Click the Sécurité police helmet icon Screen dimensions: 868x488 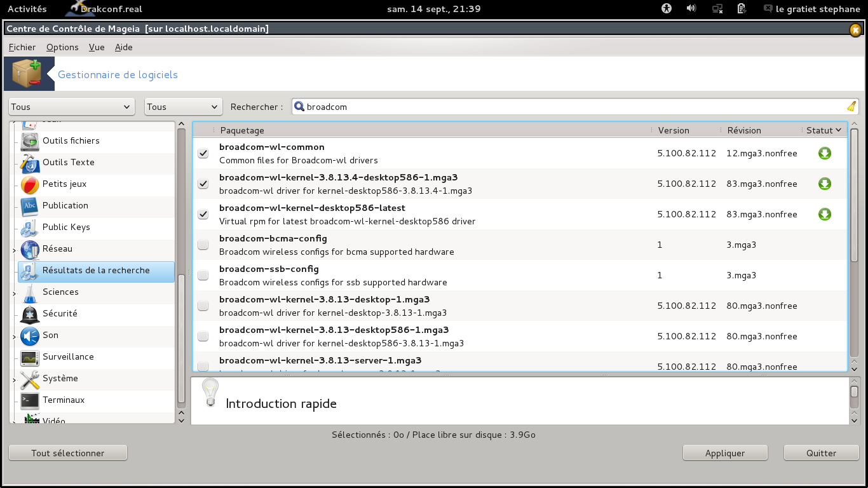point(30,314)
